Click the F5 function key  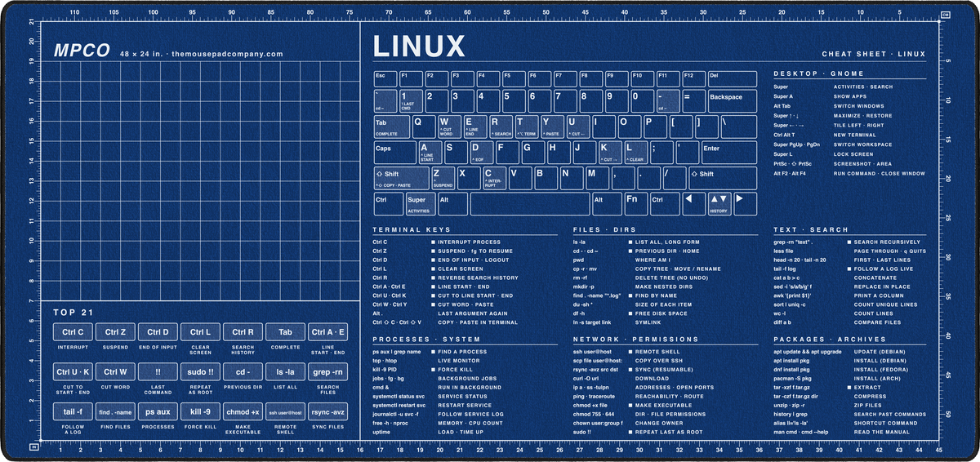pyautogui.click(x=513, y=80)
